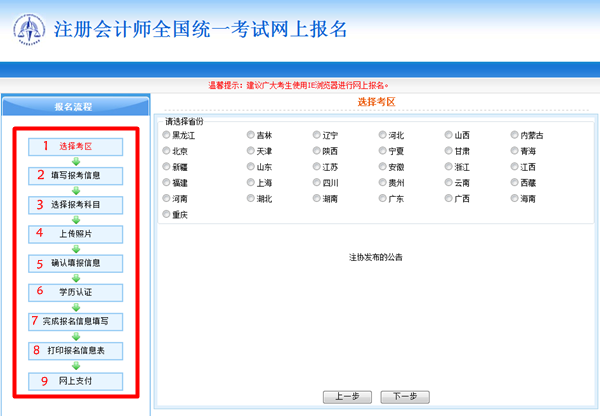The width and height of the screenshot is (600, 416).
Task: Open step 2 填写报考信息
Action: (76, 175)
